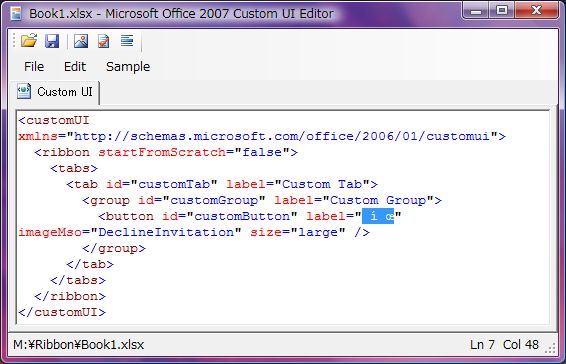
Task: Click the xmlns schema URL text
Action: [x=282, y=136]
